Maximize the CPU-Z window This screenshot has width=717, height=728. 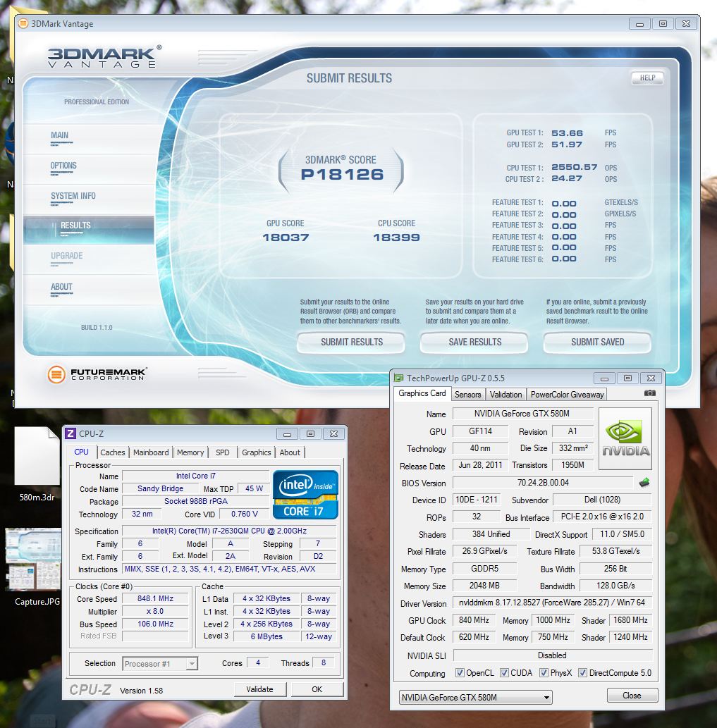[x=310, y=433]
